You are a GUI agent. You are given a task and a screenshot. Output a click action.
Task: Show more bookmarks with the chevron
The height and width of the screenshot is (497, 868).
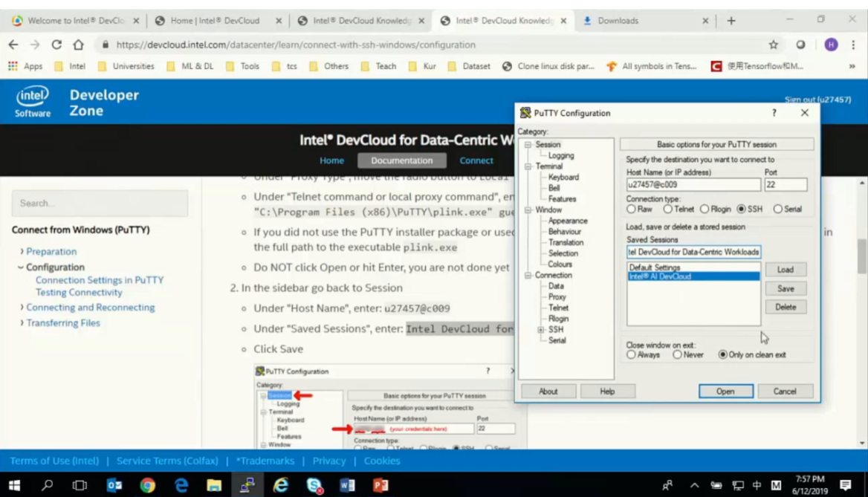click(x=852, y=66)
